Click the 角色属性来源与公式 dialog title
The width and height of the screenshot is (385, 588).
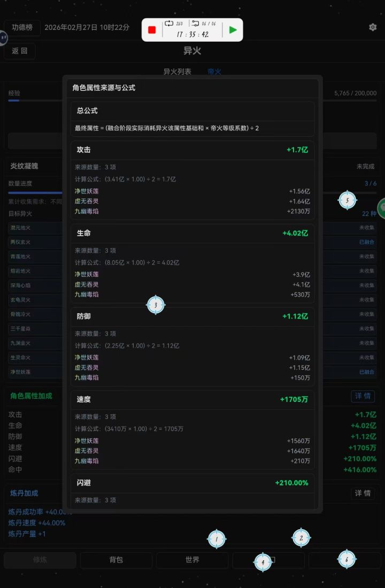tap(104, 88)
